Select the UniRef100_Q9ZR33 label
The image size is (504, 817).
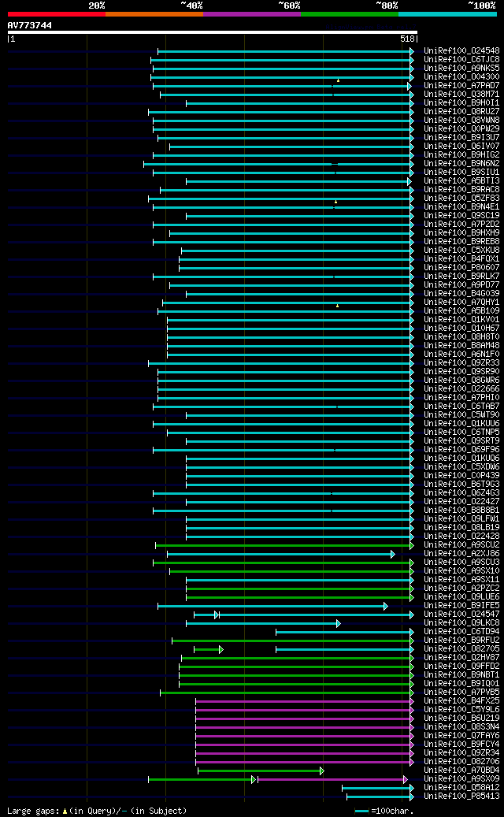tap(461, 363)
